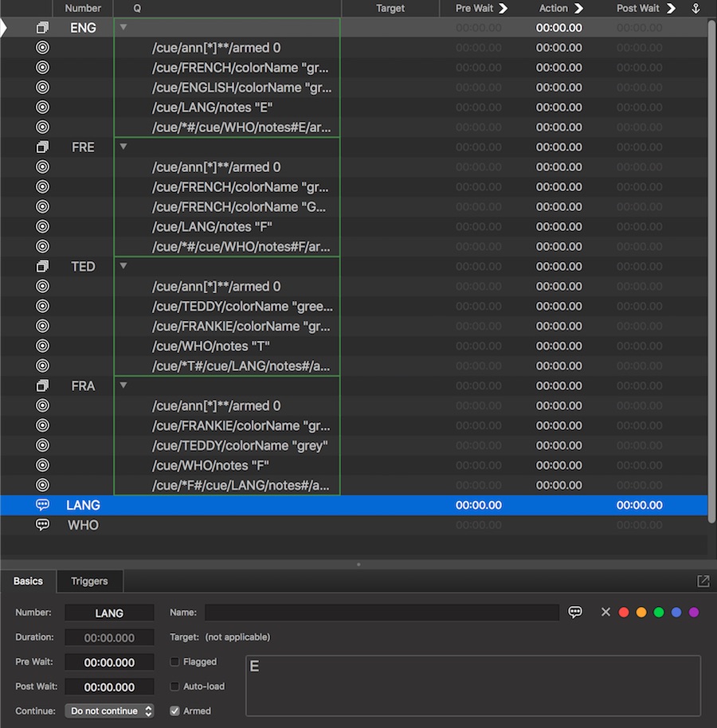The width and height of the screenshot is (717, 728).
Task: Click the ENG group cue icon
Action: pyautogui.click(x=43, y=28)
